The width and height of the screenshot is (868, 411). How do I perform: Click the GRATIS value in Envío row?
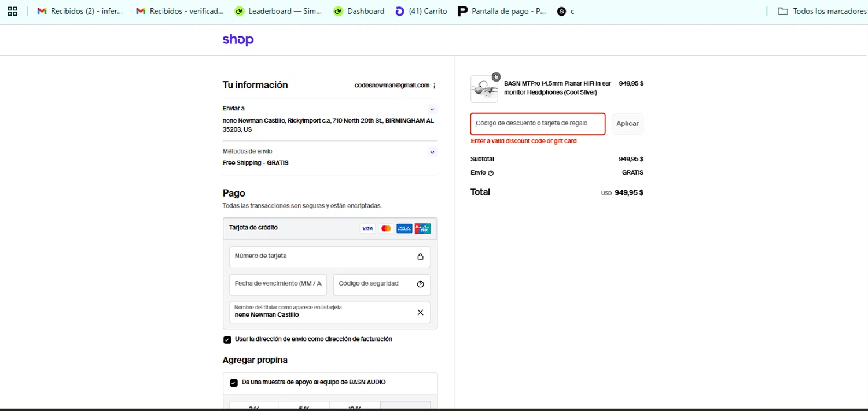point(632,172)
